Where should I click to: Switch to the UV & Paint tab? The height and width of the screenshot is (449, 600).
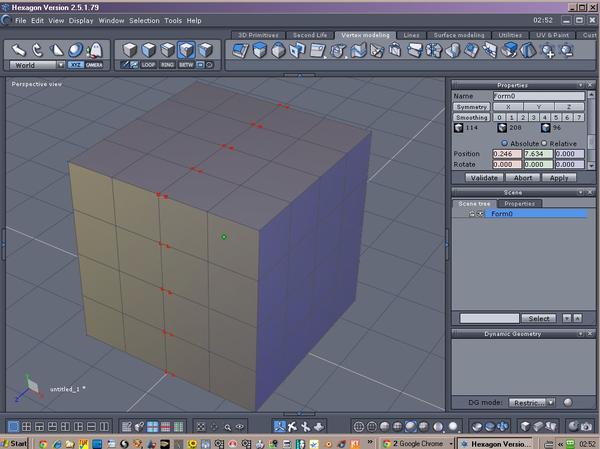(552, 35)
